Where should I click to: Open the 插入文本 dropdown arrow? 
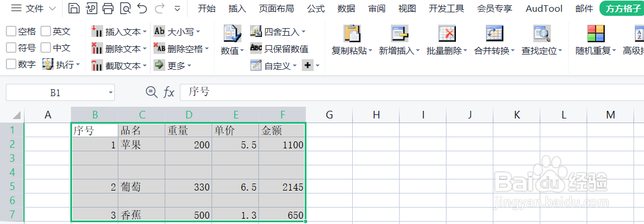pyautogui.click(x=145, y=32)
